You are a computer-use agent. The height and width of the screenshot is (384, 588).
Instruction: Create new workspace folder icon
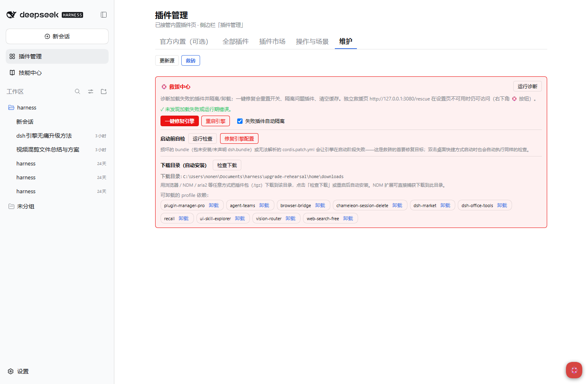coord(104,92)
